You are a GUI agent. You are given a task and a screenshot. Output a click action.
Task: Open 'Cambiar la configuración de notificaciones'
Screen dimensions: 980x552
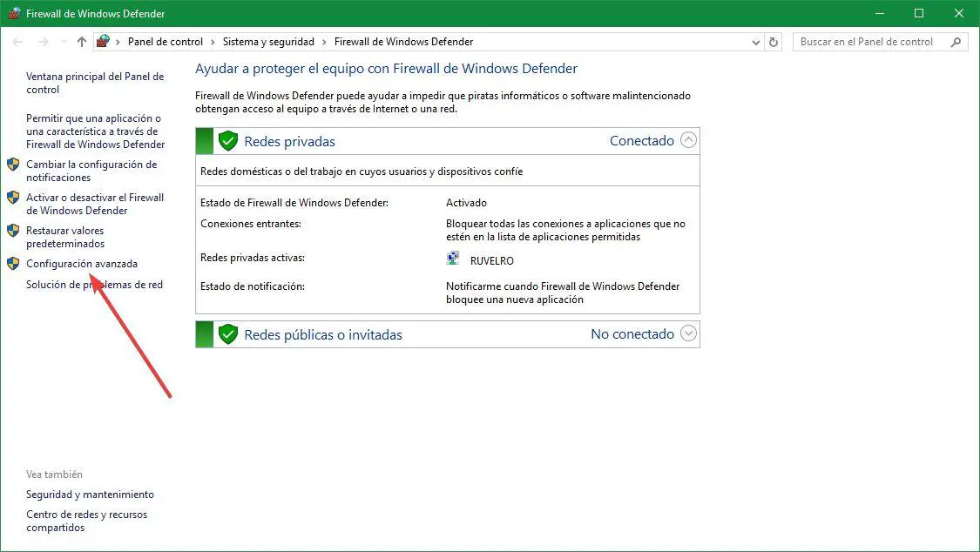click(x=91, y=172)
